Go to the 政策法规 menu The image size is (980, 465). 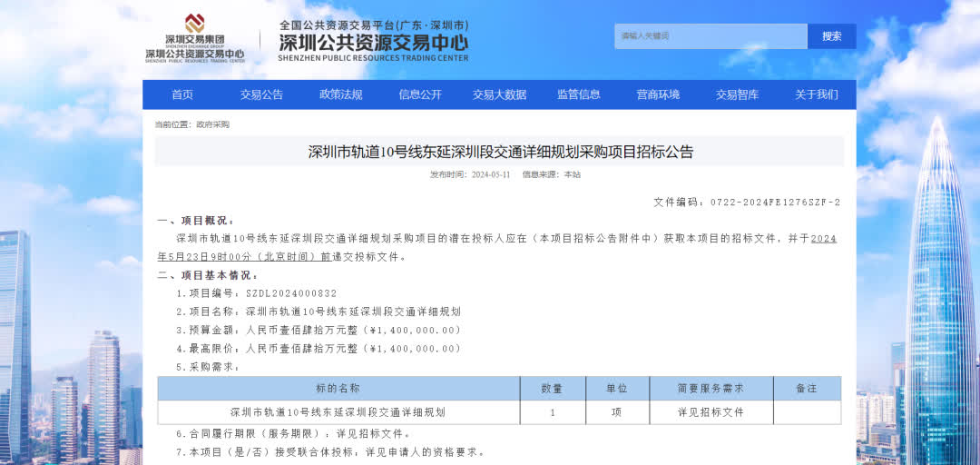coord(340,94)
